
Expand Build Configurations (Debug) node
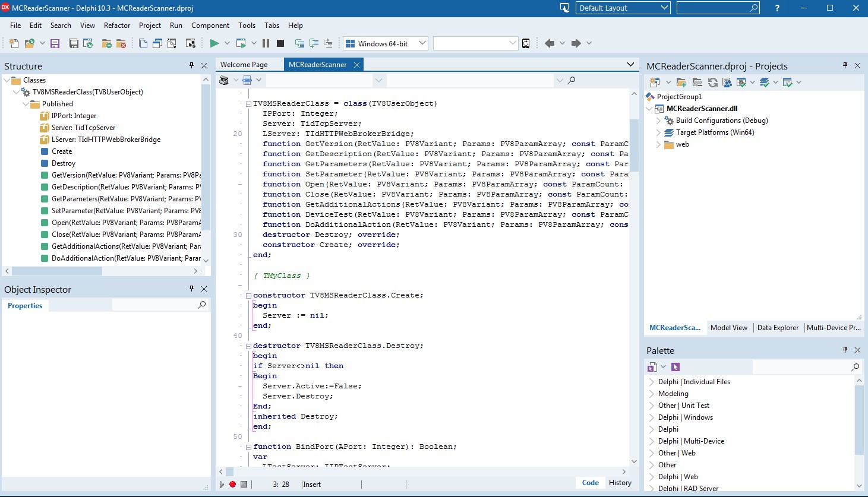pyautogui.click(x=658, y=121)
